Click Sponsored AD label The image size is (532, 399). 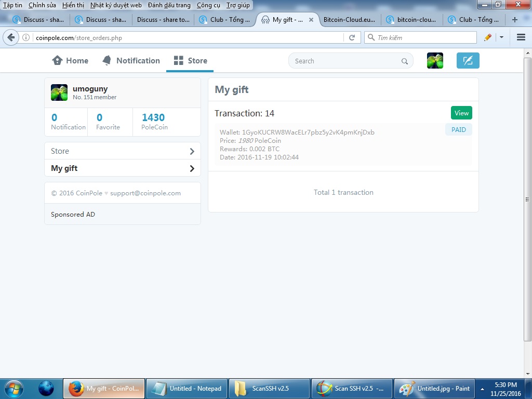(73, 215)
